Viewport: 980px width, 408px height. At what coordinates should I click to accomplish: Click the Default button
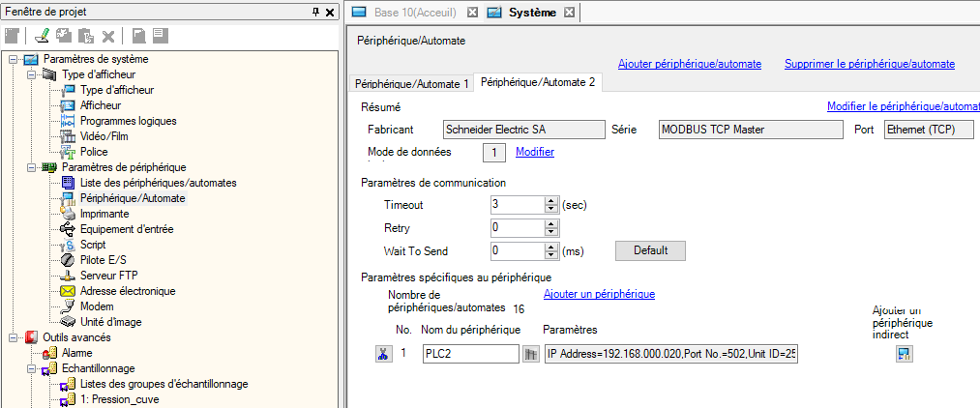pos(651,250)
